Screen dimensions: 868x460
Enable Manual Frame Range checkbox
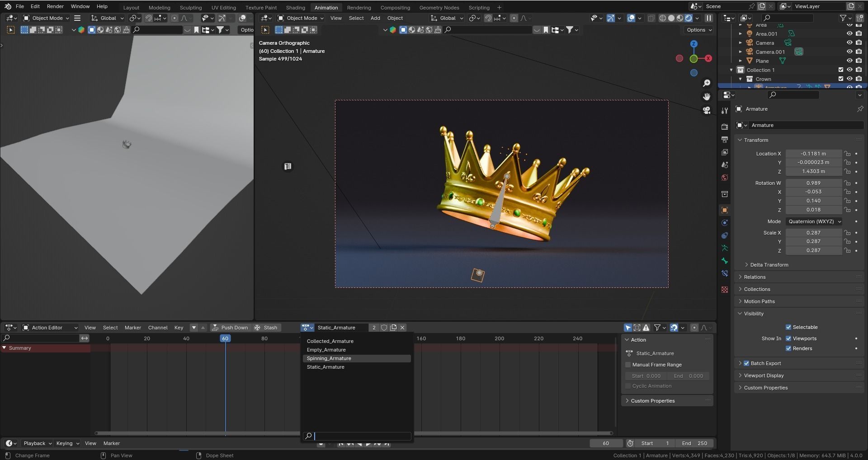coord(628,365)
